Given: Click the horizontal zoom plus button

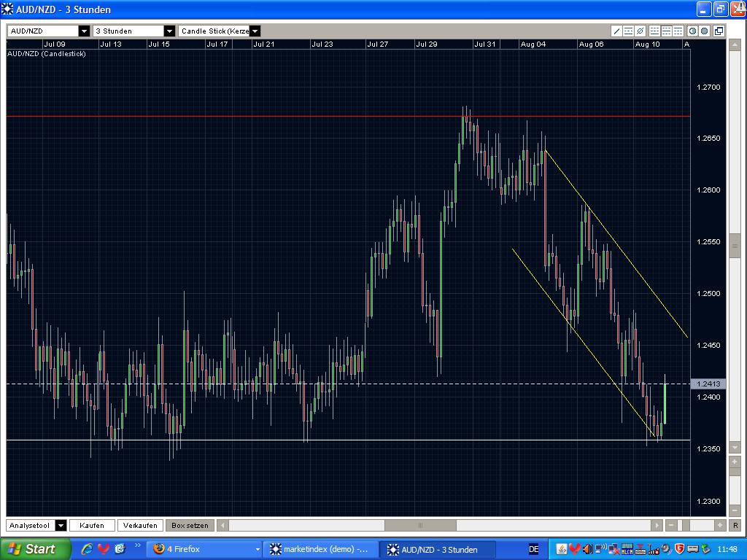Looking at the screenshot, I should coord(720,525).
